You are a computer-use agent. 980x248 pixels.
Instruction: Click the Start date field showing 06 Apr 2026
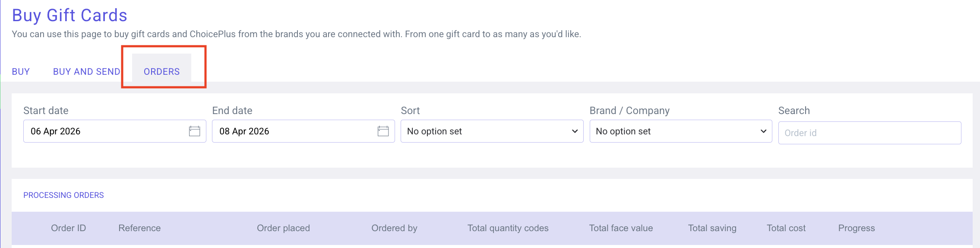pos(104,131)
